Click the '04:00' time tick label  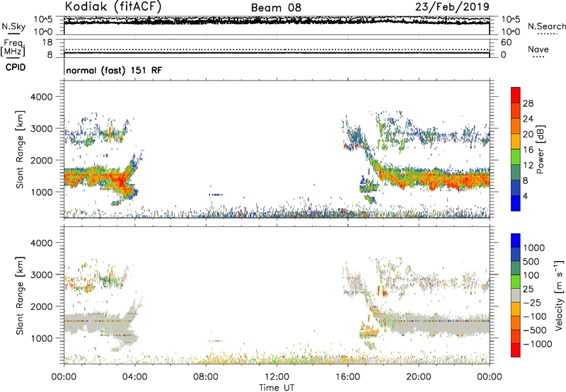pos(134,377)
